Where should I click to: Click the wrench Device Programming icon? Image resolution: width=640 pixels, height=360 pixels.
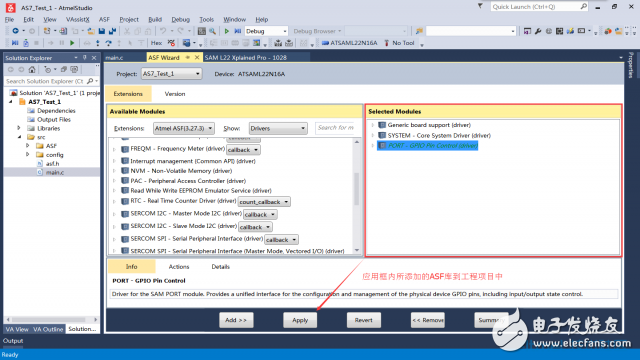[x=538, y=31]
